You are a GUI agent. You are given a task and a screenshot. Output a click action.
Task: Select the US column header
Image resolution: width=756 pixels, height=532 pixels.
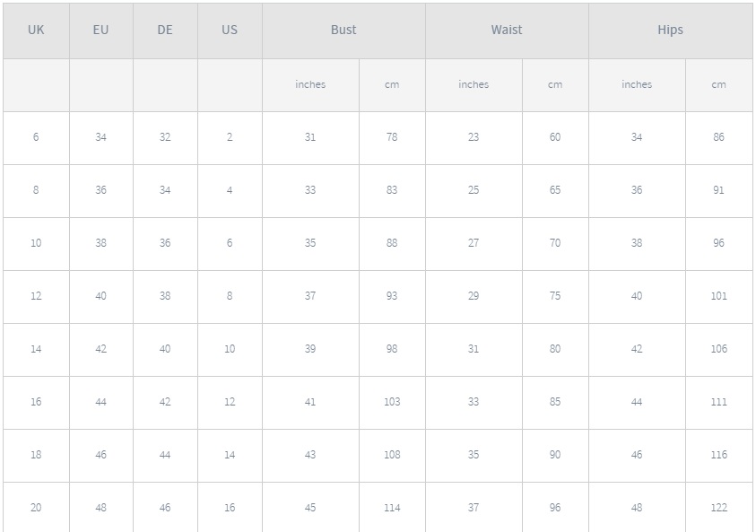click(230, 31)
